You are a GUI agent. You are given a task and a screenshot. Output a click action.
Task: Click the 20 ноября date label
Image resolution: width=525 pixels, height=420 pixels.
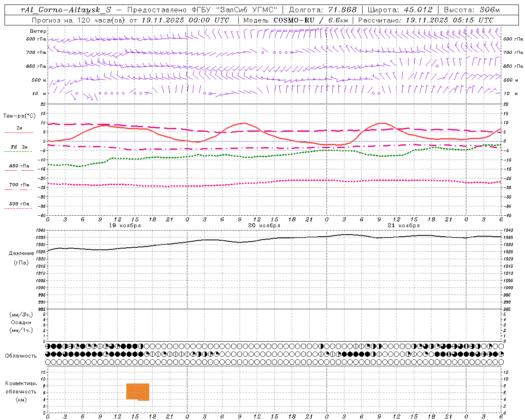(264, 226)
